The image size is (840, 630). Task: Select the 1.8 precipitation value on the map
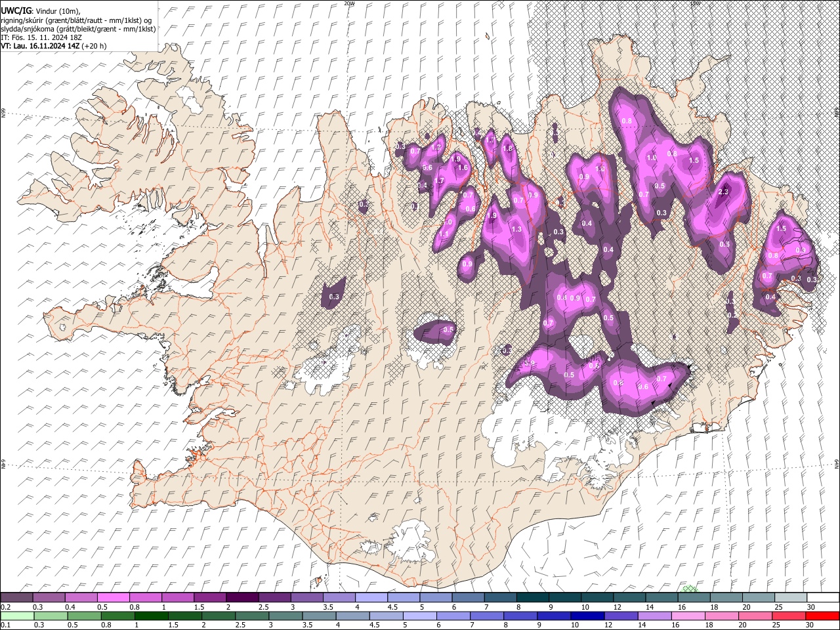point(507,148)
